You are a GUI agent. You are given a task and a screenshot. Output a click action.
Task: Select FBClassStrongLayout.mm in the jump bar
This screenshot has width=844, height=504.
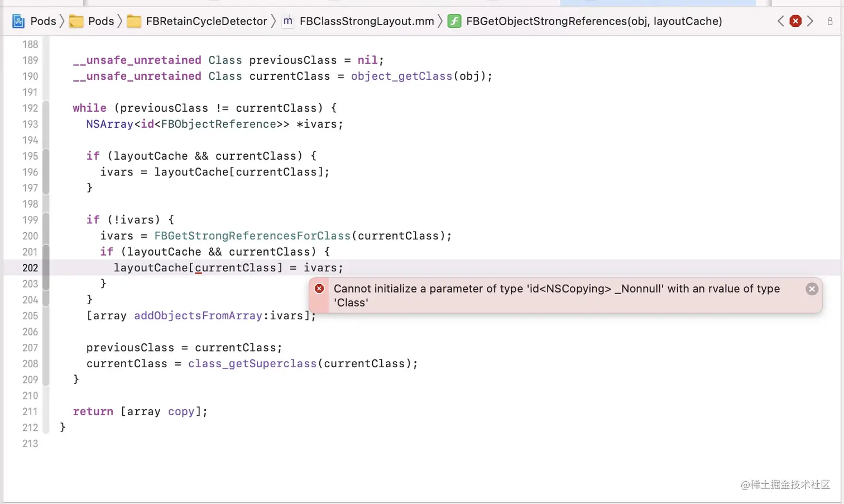click(367, 21)
